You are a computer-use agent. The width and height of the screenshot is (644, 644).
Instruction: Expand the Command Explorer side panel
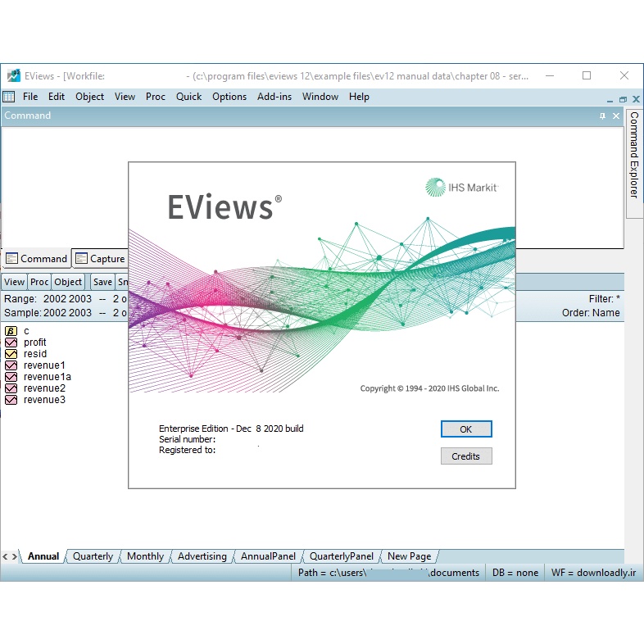pyautogui.click(x=633, y=155)
